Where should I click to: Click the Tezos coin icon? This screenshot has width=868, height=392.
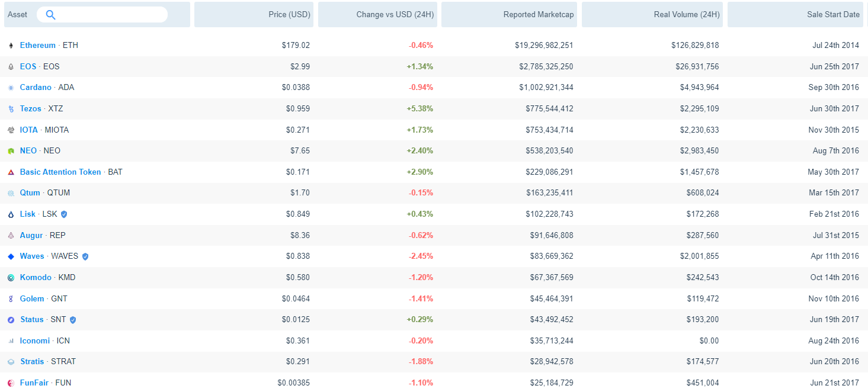(11, 109)
